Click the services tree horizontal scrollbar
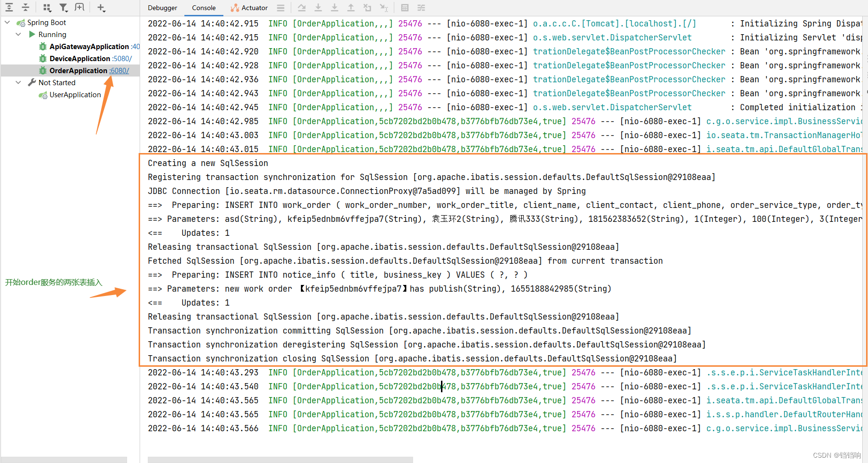The height and width of the screenshot is (463, 868). pyautogui.click(x=64, y=460)
